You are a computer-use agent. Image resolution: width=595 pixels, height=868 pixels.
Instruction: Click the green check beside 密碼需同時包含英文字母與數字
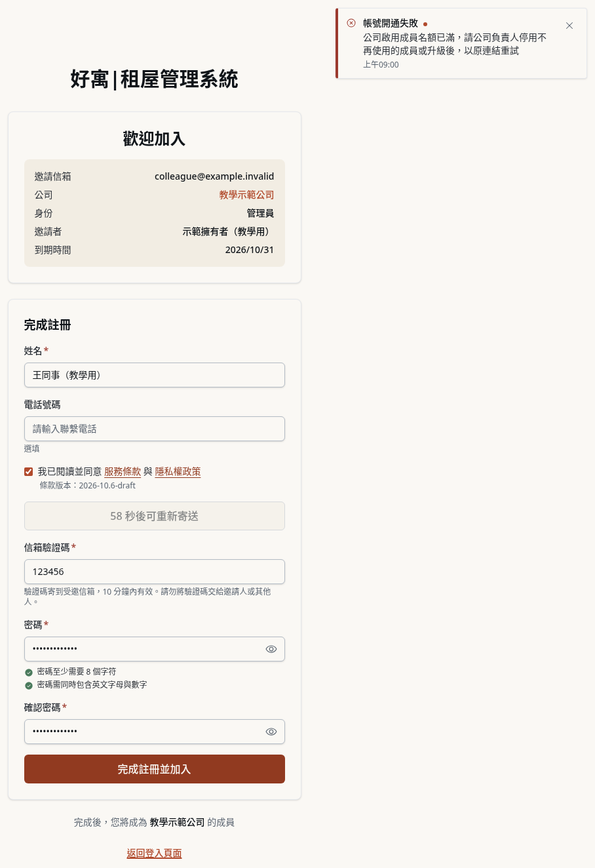(x=29, y=685)
